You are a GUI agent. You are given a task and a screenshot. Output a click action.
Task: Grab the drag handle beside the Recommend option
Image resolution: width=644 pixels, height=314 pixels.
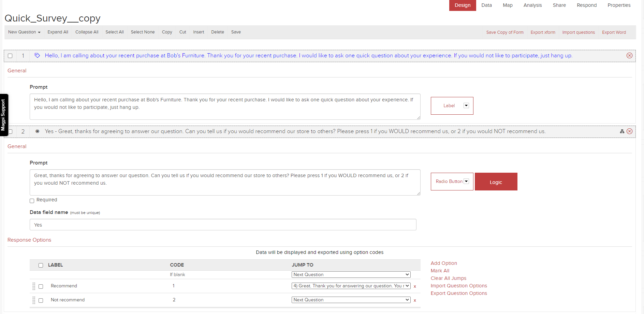(34, 286)
